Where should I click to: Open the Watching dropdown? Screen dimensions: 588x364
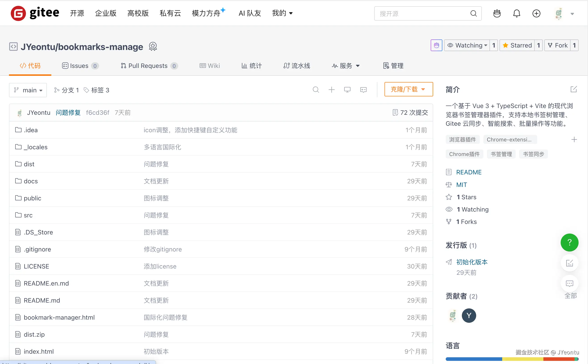467,45
